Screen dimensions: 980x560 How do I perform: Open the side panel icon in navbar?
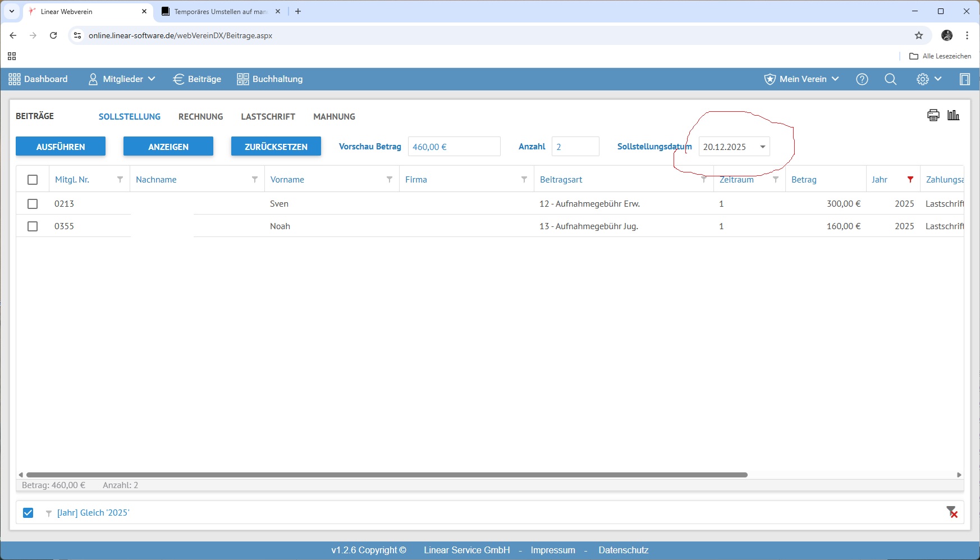point(964,79)
